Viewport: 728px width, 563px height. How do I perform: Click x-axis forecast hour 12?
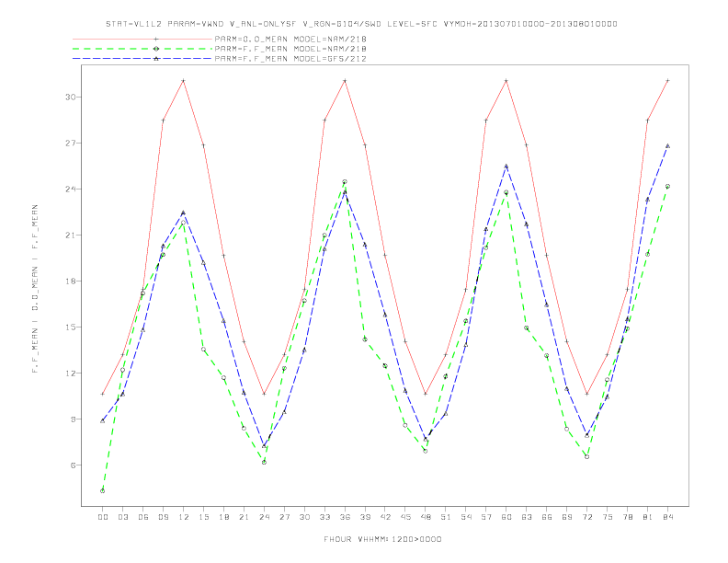point(184,517)
